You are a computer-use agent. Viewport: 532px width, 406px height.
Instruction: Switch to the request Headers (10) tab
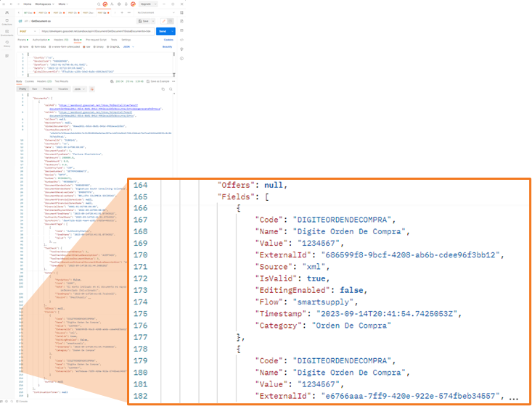(61, 40)
